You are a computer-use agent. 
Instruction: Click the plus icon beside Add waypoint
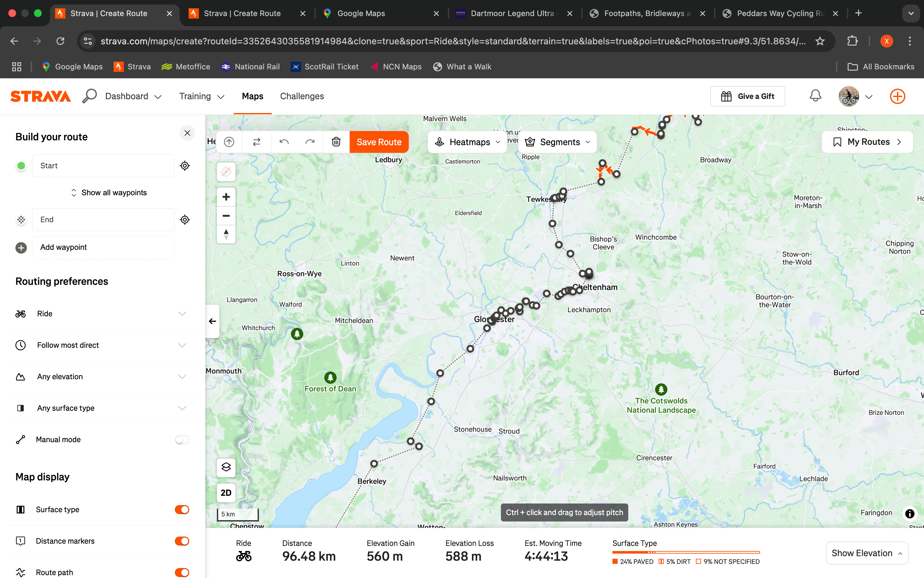click(21, 248)
